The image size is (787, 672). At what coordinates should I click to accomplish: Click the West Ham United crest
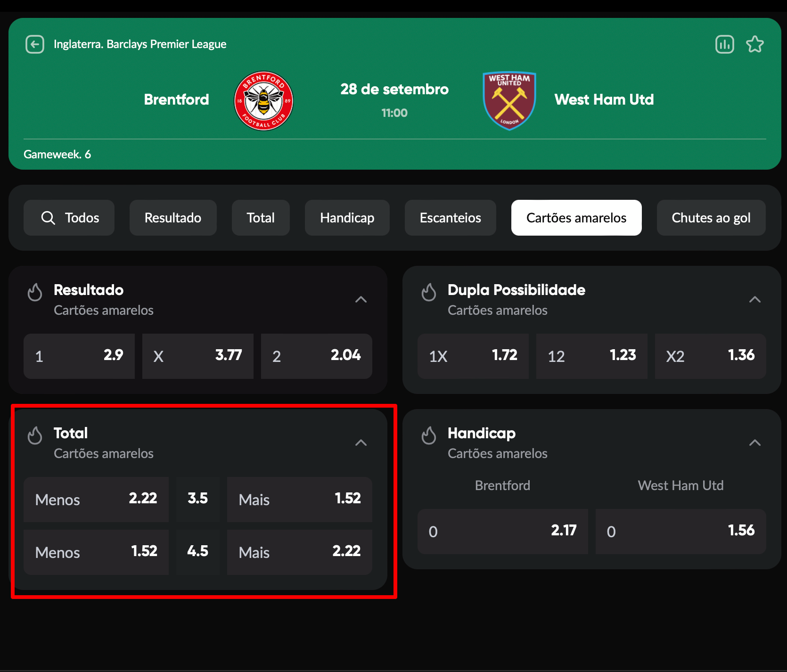pos(509,100)
